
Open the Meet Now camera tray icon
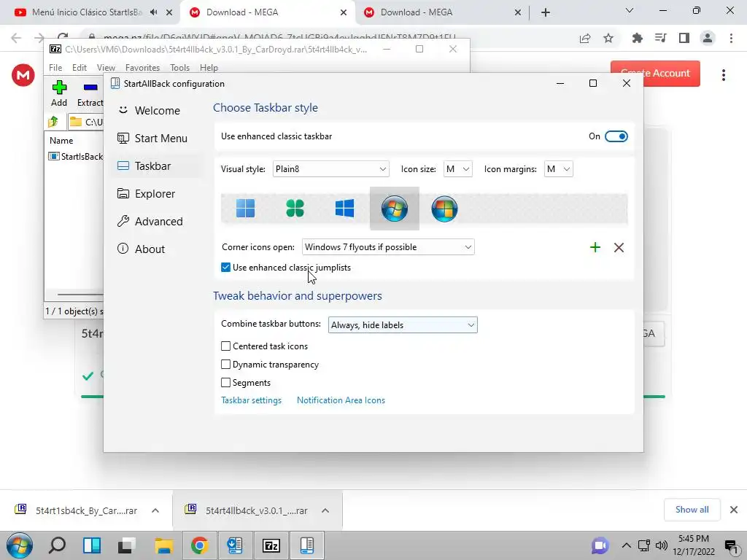600,545
